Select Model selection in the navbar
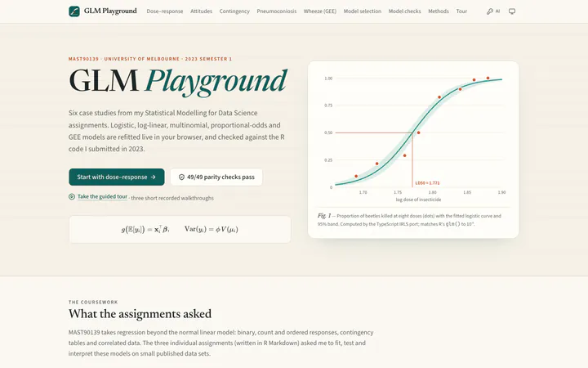The image size is (588, 368). 363,11
